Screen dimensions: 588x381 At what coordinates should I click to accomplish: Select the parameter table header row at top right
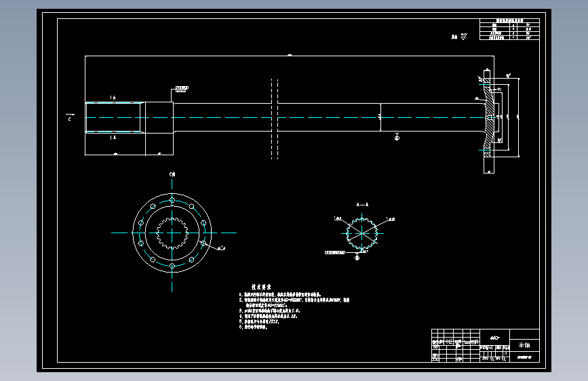click(509, 20)
